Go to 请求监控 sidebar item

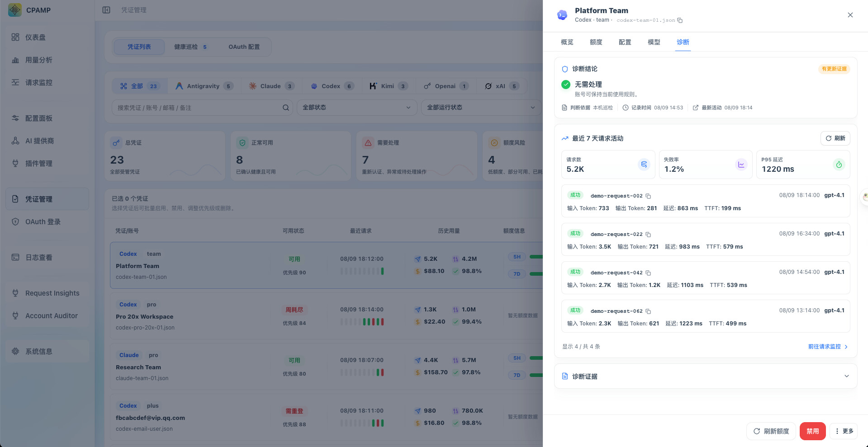click(x=47, y=82)
